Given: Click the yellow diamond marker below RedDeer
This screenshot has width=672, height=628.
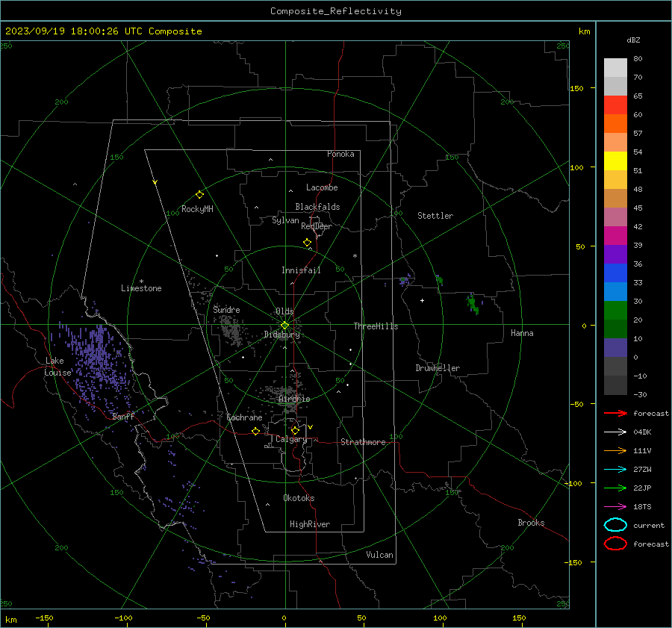Looking at the screenshot, I should (307, 243).
